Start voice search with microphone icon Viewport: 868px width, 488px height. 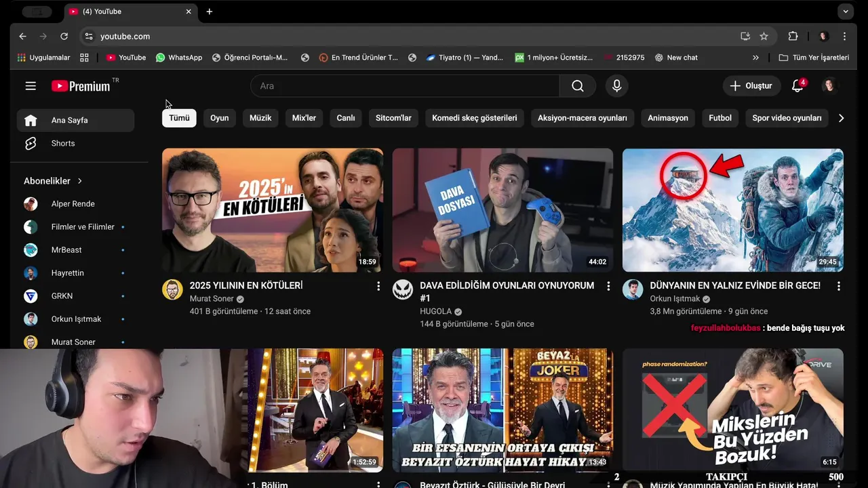(616, 86)
